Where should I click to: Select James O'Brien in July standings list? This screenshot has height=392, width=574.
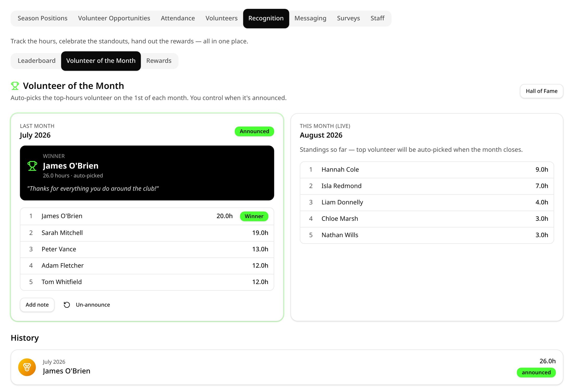[x=147, y=216]
